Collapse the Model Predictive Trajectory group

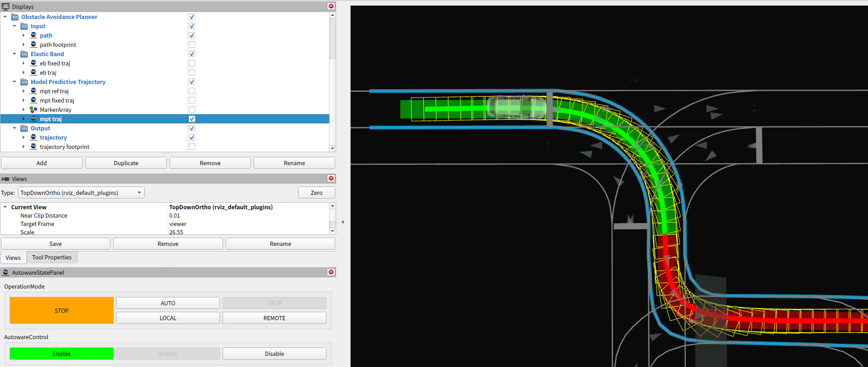click(x=14, y=82)
